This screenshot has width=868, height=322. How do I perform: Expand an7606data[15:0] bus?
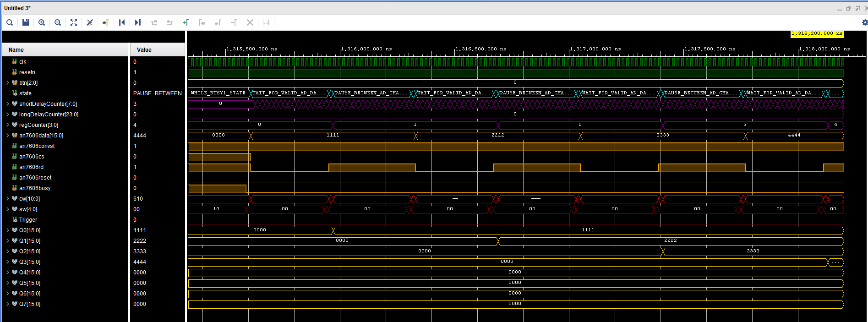[x=8, y=136]
